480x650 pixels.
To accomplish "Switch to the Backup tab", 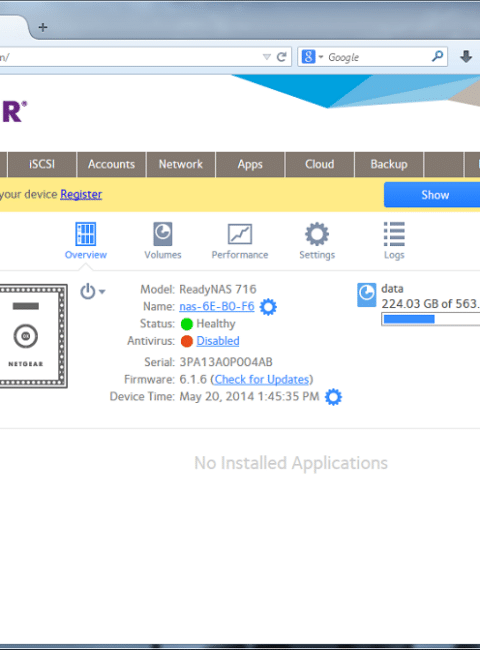I will coord(389,164).
